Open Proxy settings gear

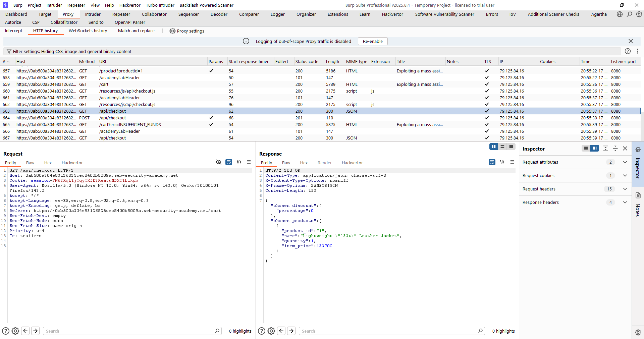click(x=172, y=31)
